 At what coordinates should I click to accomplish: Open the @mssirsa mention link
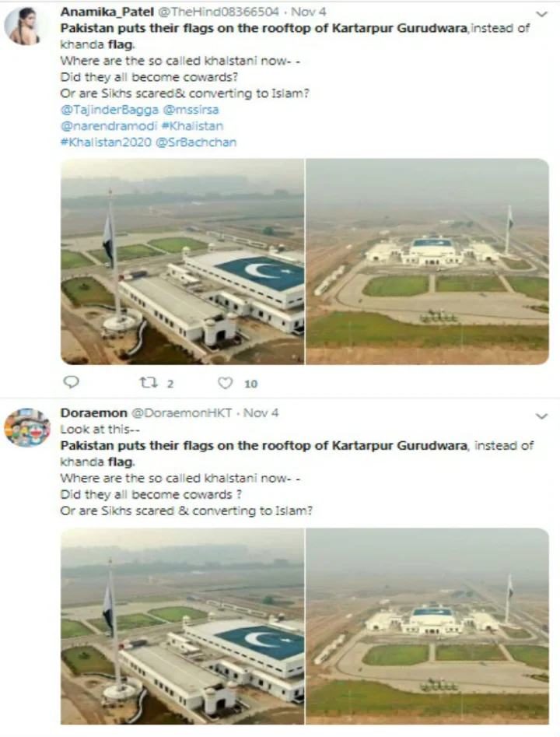tap(191, 110)
